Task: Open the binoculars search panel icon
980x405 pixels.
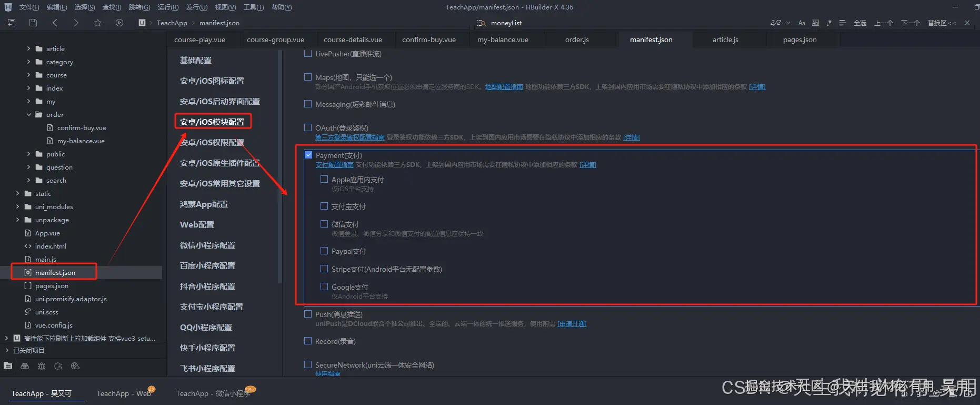Action: pyautogui.click(x=25, y=366)
